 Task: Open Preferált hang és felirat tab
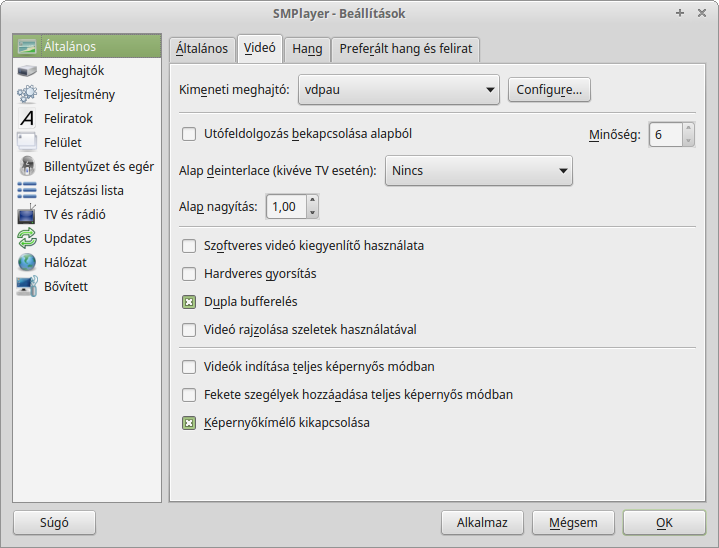pyautogui.click(x=406, y=49)
